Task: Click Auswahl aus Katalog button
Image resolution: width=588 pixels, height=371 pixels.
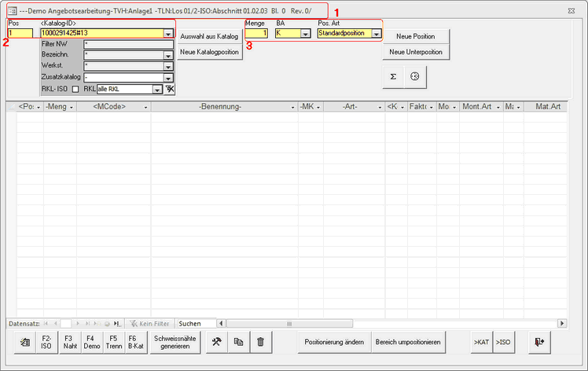Action: point(209,37)
